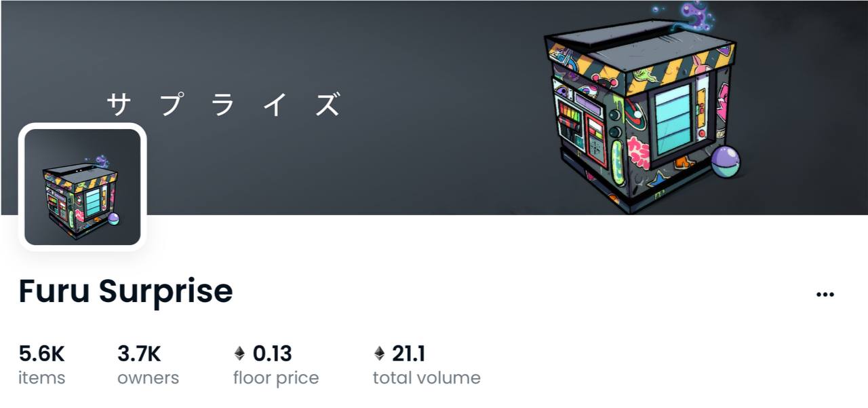
Task: Click the 5.6K items count
Action: [41, 354]
